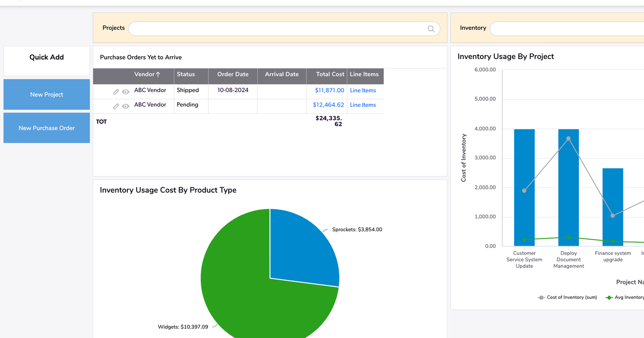Sort by Vendor column header
Screen dimensions: 644x338
[x=147, y=75]
